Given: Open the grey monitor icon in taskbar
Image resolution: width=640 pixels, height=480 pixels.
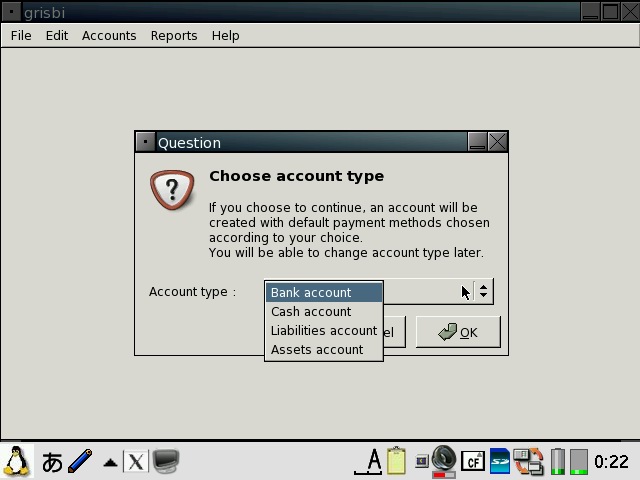Looking at the screenshot, I should coord(166,461).
